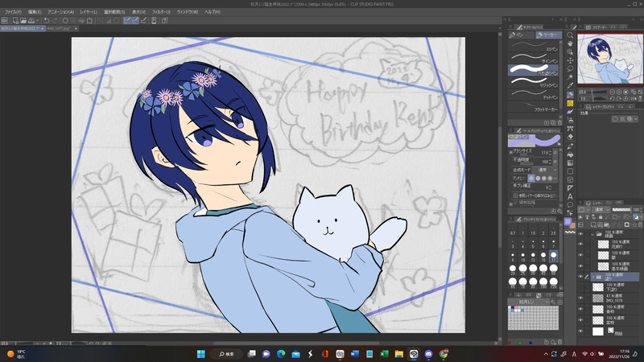The image size is (644, 362).
Task: Show the hidden 下塗り layer
Action: 580,287
